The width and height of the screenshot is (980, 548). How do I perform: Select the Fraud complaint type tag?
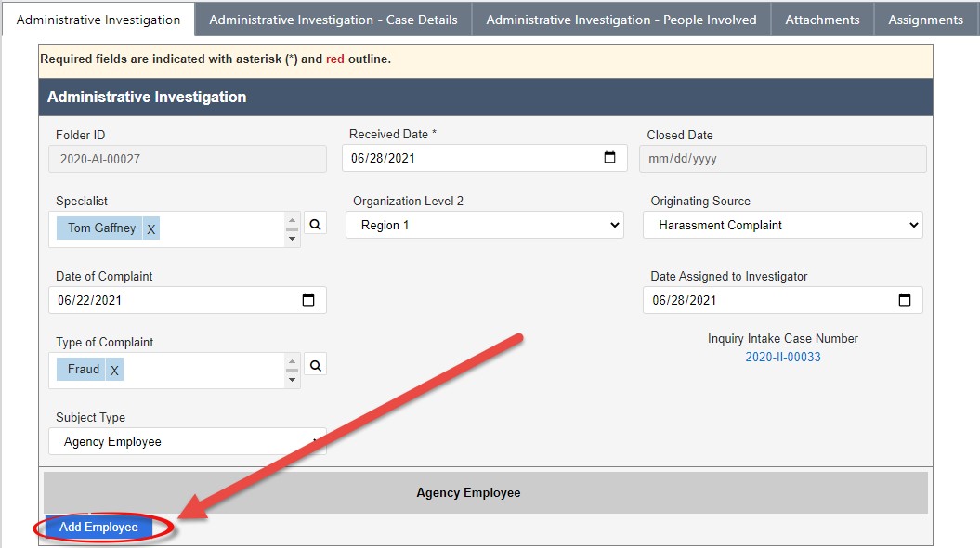(83, 370)
